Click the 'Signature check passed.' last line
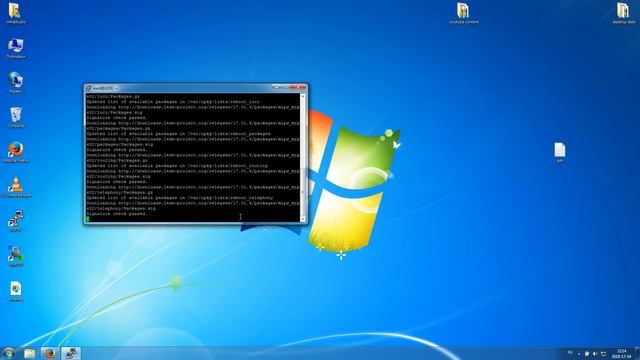 pos(116,214)
